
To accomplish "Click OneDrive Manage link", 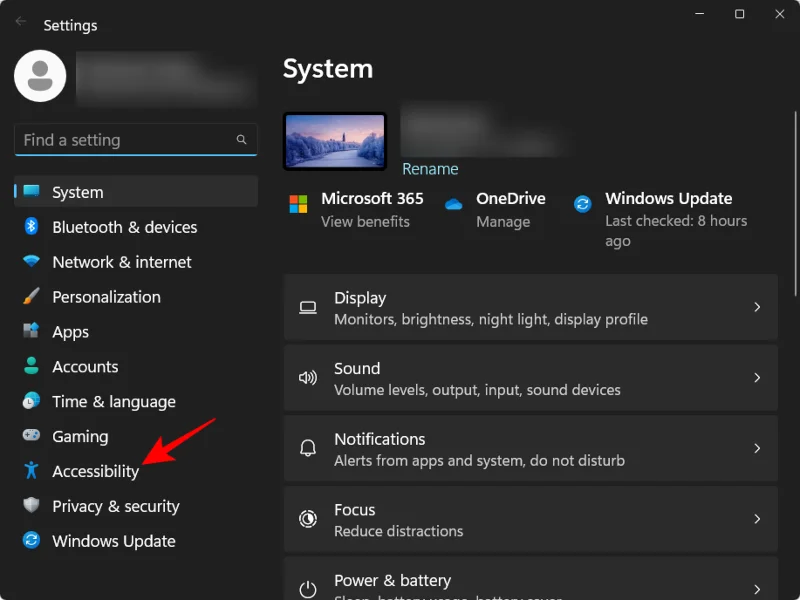I will coord(503,221).
